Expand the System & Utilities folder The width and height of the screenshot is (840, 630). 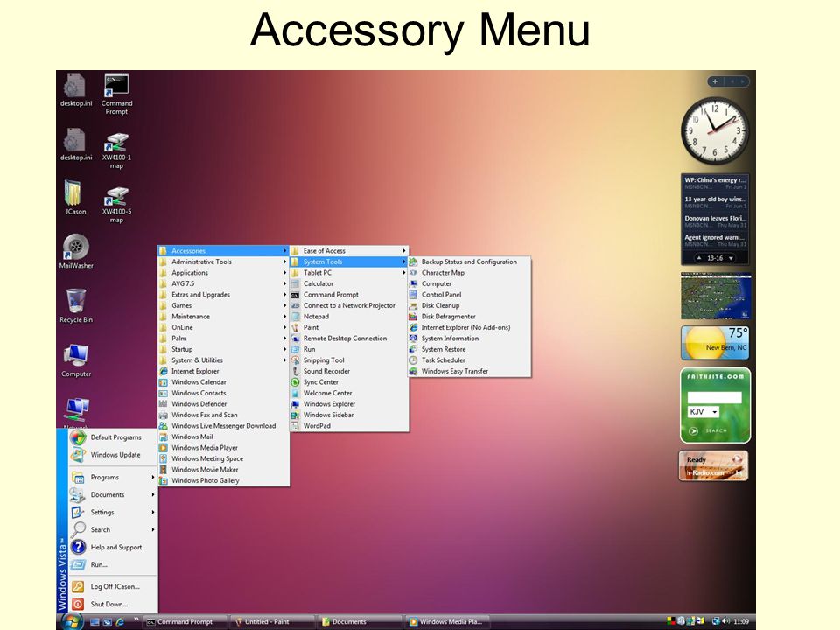pos(223,360)
